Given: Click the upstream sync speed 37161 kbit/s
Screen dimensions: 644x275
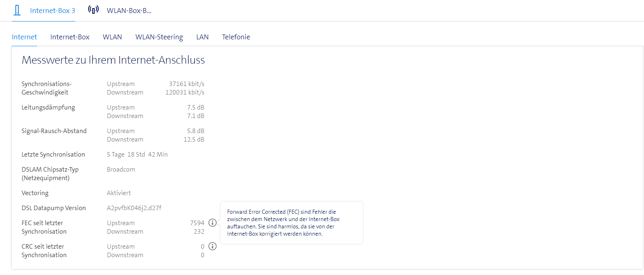Looking at the screenshot, I should click(186, 84).
